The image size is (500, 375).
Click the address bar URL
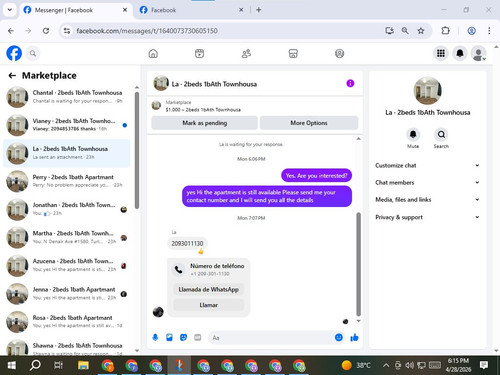pyautogui.click(x=147, y=31)
